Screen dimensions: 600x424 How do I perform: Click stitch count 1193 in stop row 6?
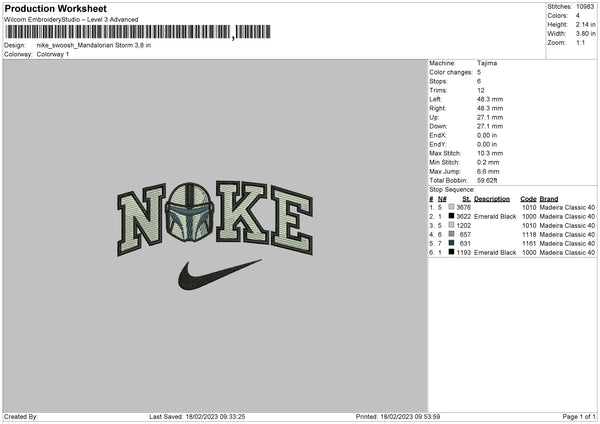[464, 253]
